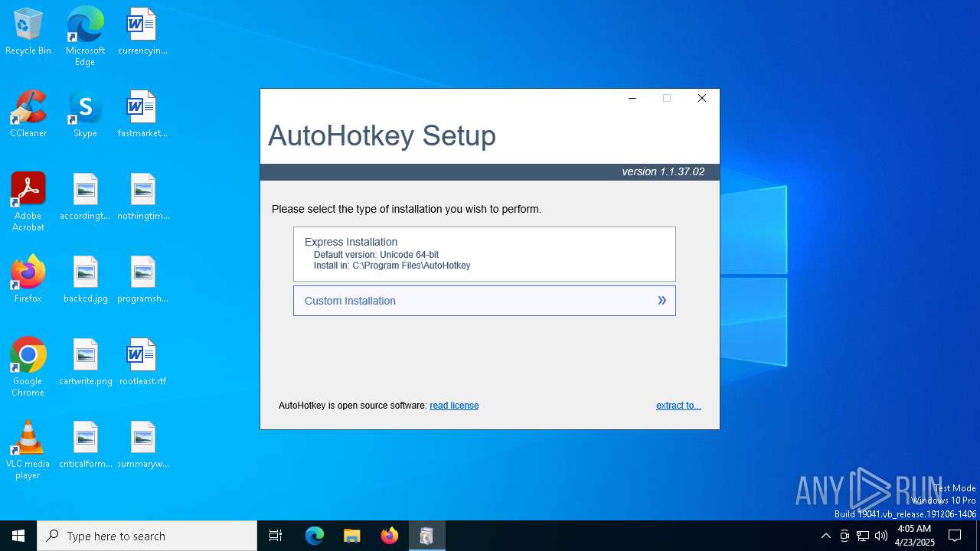
Task: Select the accordingt... image file icon
Action: (85, 197)
